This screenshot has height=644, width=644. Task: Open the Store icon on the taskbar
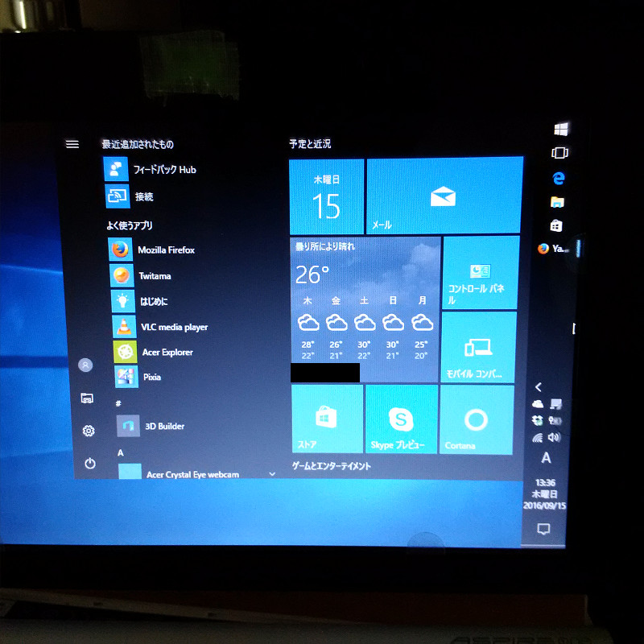[556, 225]
